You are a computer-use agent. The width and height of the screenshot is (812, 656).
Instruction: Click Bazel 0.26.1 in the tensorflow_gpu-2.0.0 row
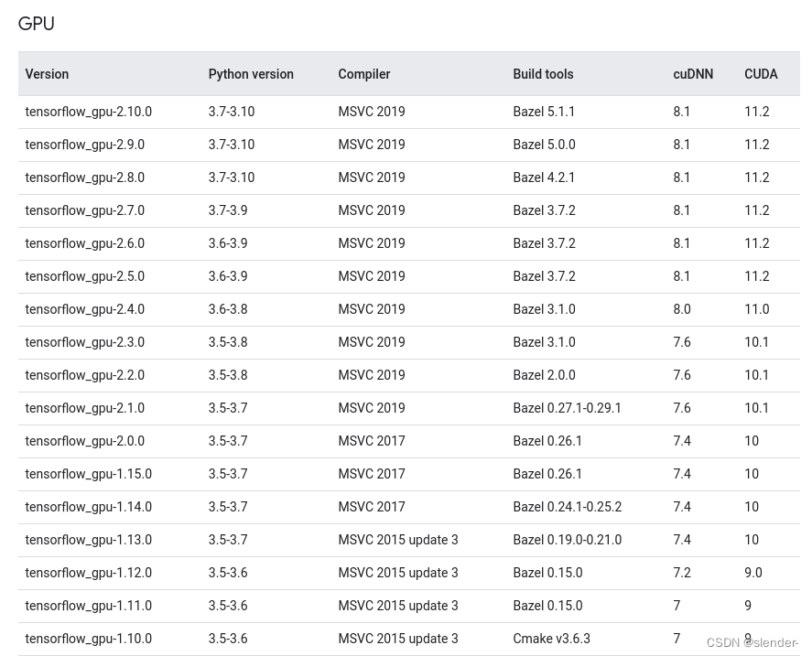click(x=547, y=441)
